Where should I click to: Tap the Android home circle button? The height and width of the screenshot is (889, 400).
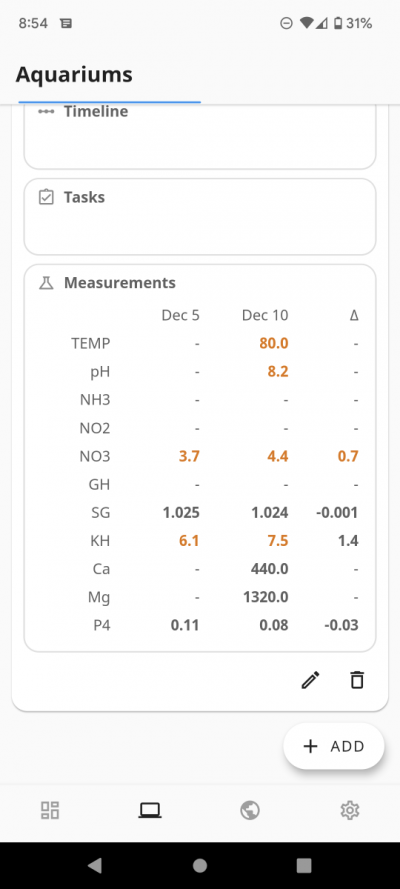point(200,865)
